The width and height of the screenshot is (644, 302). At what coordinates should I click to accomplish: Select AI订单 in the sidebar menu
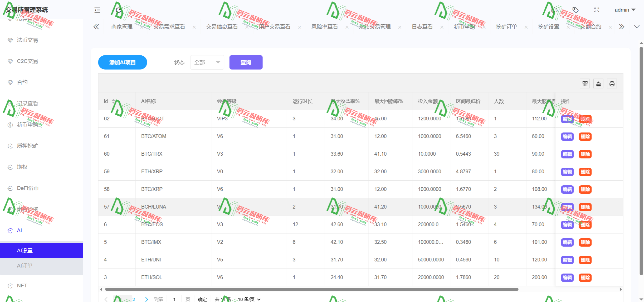tap(24, 265)
